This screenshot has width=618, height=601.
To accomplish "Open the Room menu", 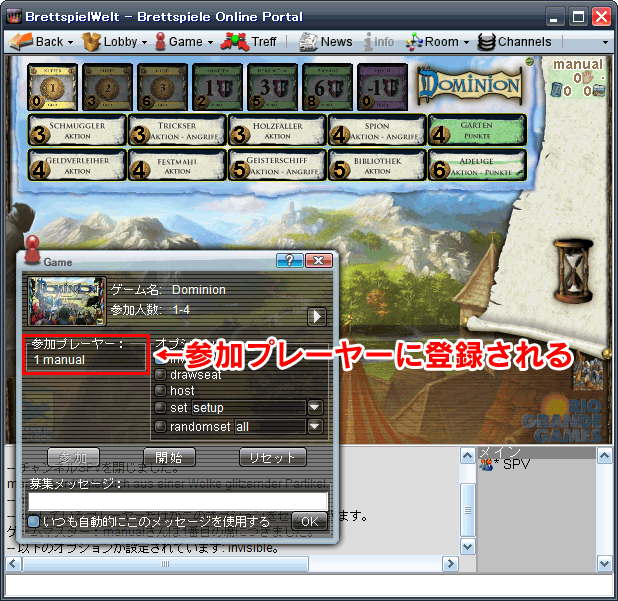I will click(x=437, y=41).
